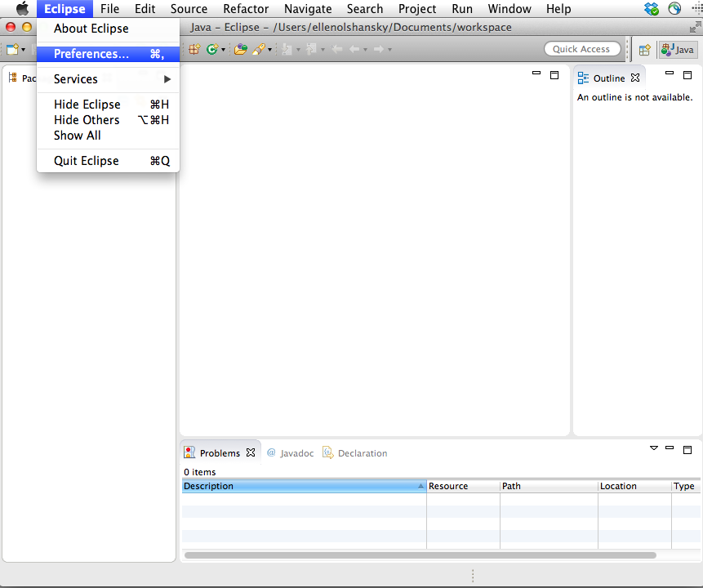703x588 pixels.
Task: Click the New Java Package toolbar icon
Action: tap(194, 49)
